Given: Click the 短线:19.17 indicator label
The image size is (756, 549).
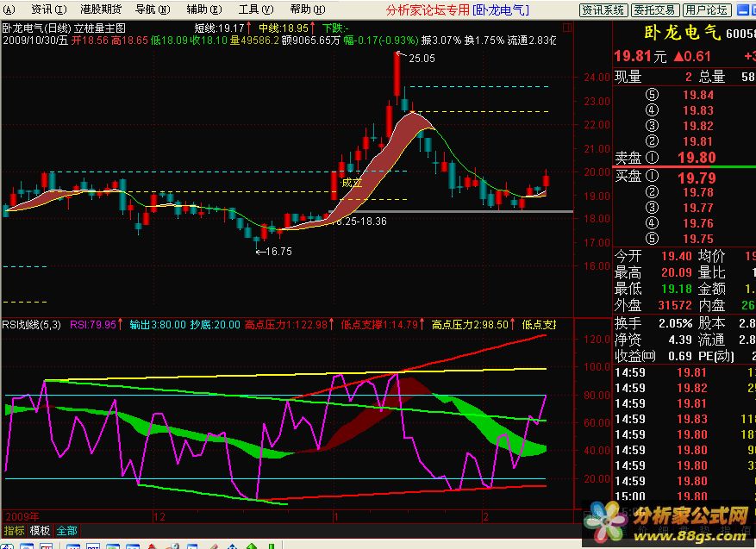Looking at the screenshot, I should (222, 28).
